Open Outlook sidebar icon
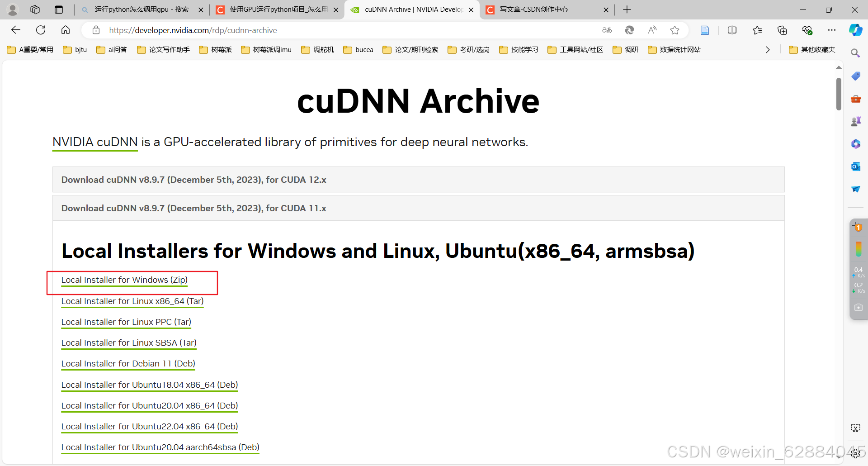 tap(856, 166)
